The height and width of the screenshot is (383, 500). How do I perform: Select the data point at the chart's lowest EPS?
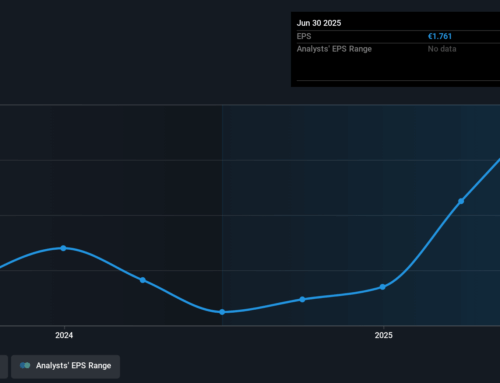[222, 312]
